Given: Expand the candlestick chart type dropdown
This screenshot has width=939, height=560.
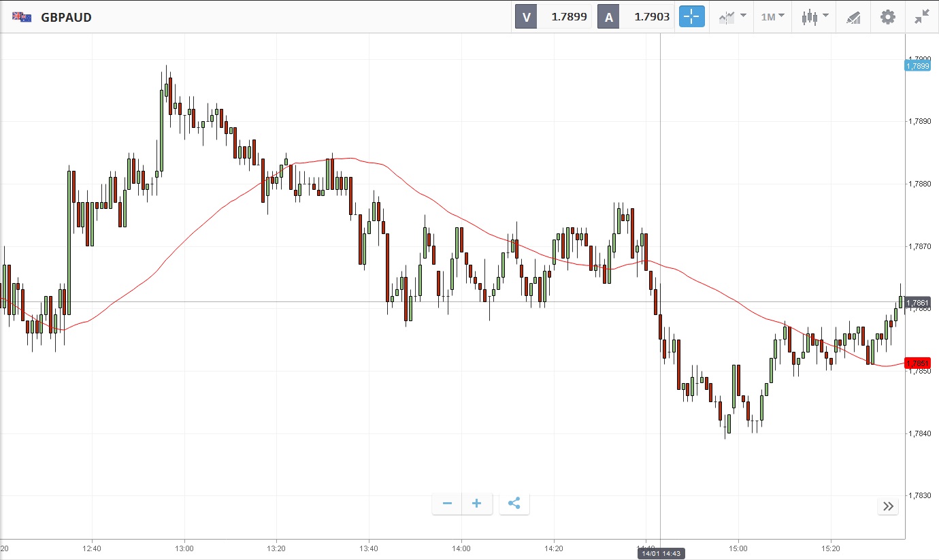Looking at the screenshot, I should point(814,17).
